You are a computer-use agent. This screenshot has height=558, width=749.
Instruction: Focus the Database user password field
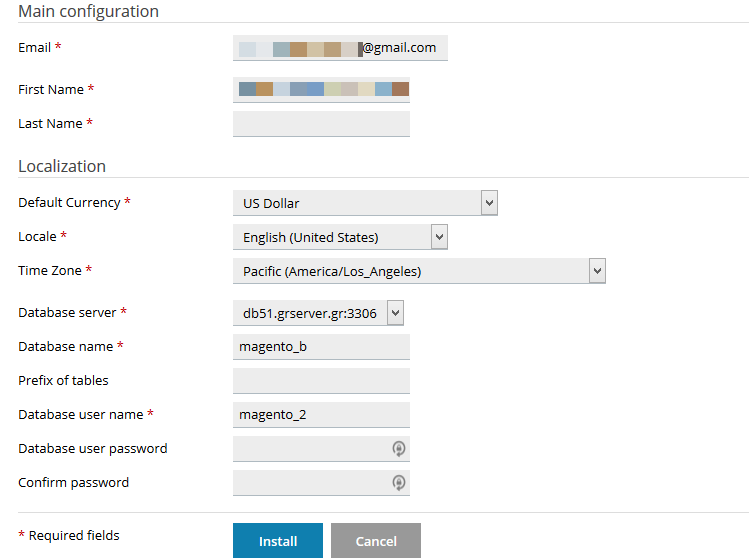click(x=321, y=449)
